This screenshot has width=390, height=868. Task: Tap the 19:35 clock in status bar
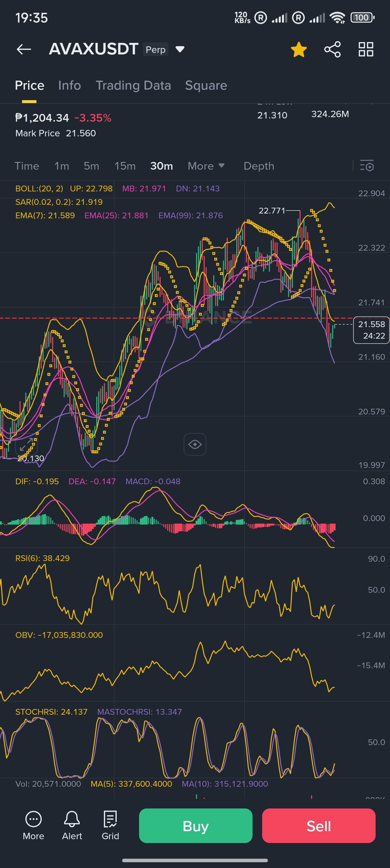(x=32, y=18)
